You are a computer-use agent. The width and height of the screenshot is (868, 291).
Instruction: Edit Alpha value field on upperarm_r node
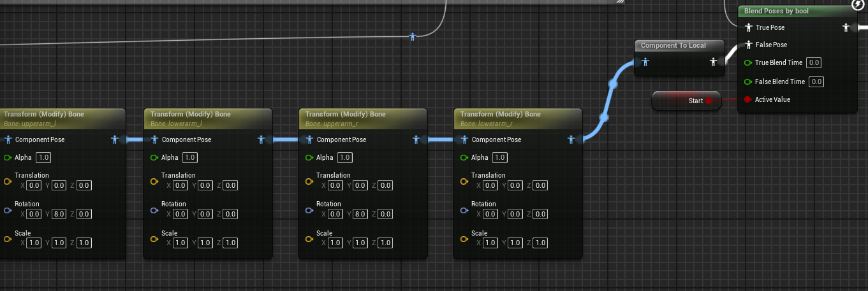point(345,157)
